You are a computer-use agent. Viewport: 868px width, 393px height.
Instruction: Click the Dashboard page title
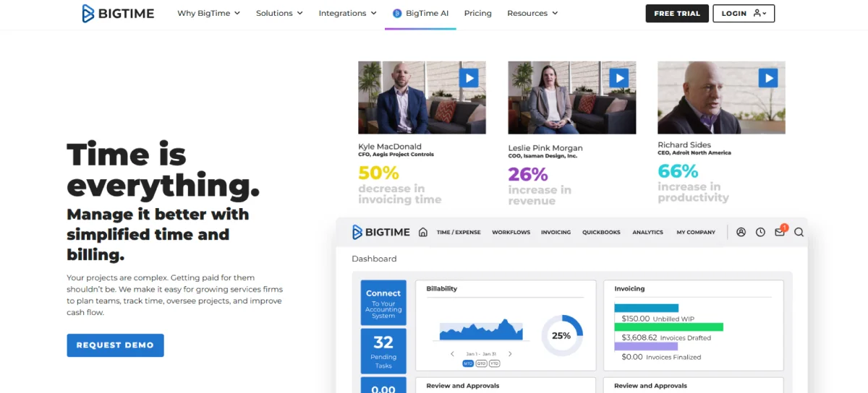pos(374,259)
